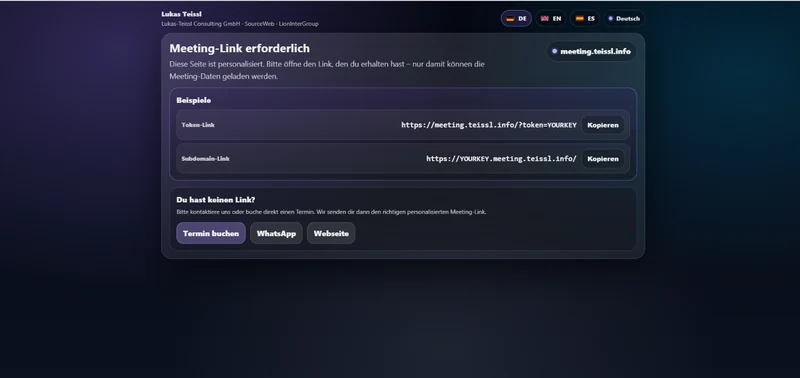This screenshot has width=800, height=378.
Task: Click the company subtitle under Lukas Teissl
Action: click(240, 23)
